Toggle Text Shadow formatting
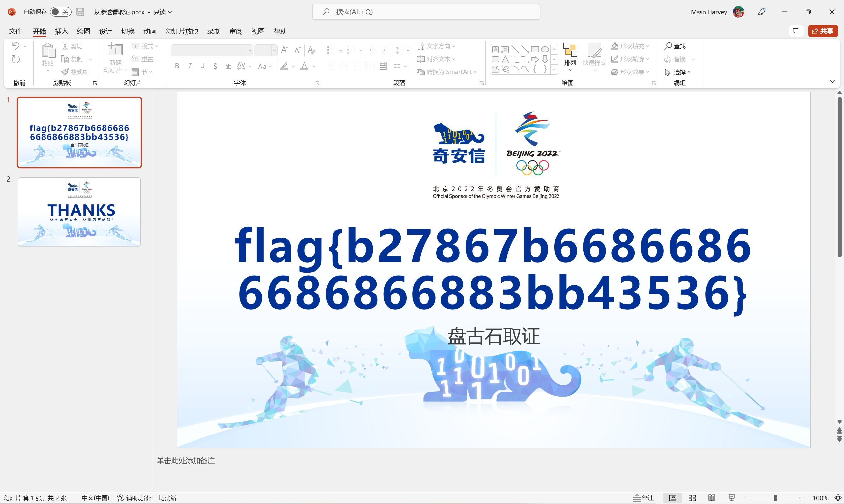Screen dimensions: 844x504 (x=215, y=66)
